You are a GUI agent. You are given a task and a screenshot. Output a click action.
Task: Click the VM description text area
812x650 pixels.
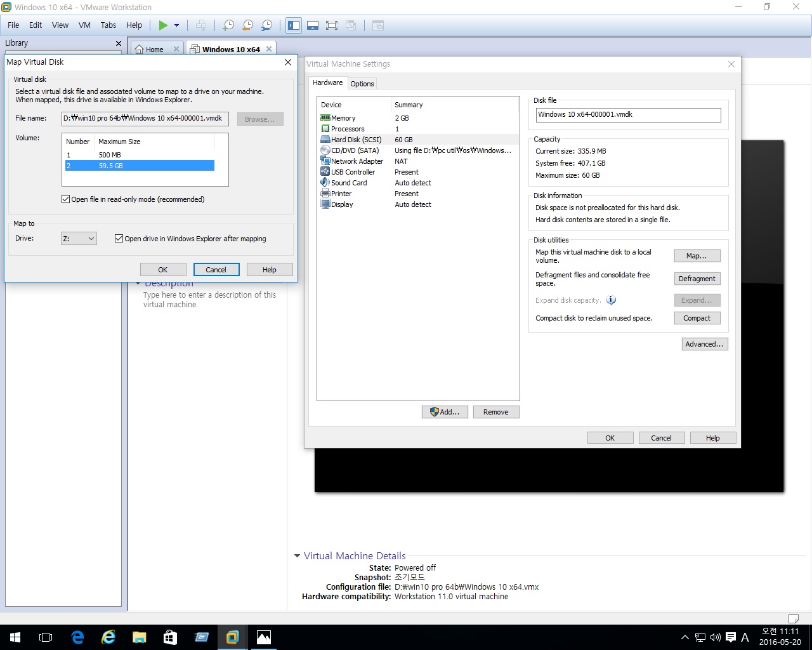coord(209,300)
